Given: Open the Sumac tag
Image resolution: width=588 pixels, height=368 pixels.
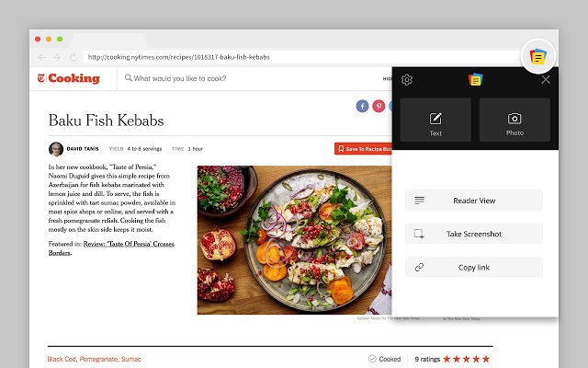Looking at the screenshot, I should tap(130, 359).
